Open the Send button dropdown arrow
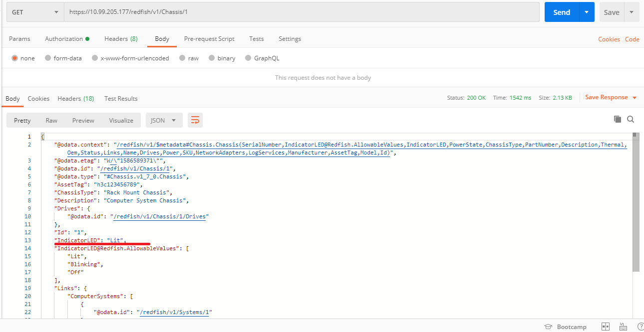Image resolution: width=644 pixels, height=332 pixels. point(587,12)
